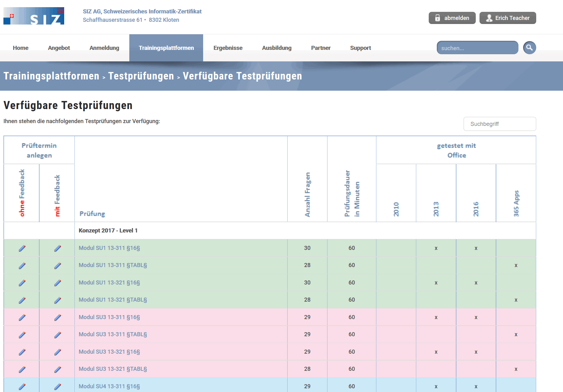Screen dimensions: 563x392
Task: Click mit Feedback pencil for SU3 13-321 §16§
Action: (x=57, y=352)
